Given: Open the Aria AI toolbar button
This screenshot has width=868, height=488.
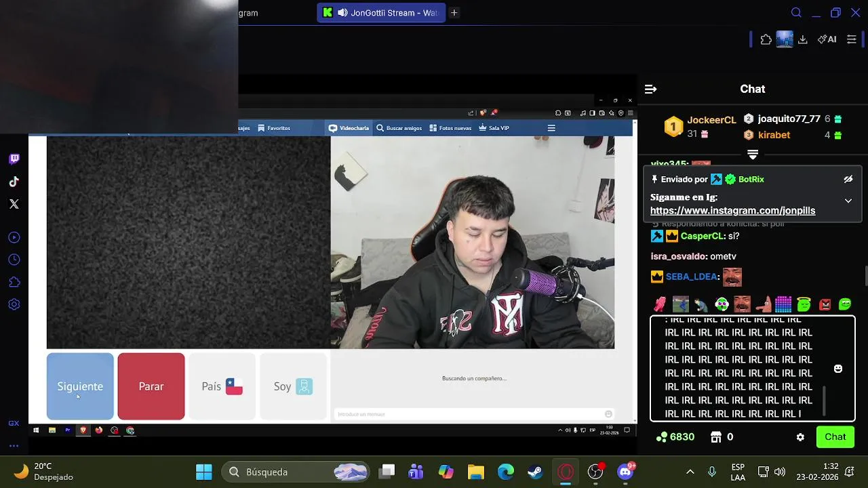Looking at the screenshot, I should (827, 39).
